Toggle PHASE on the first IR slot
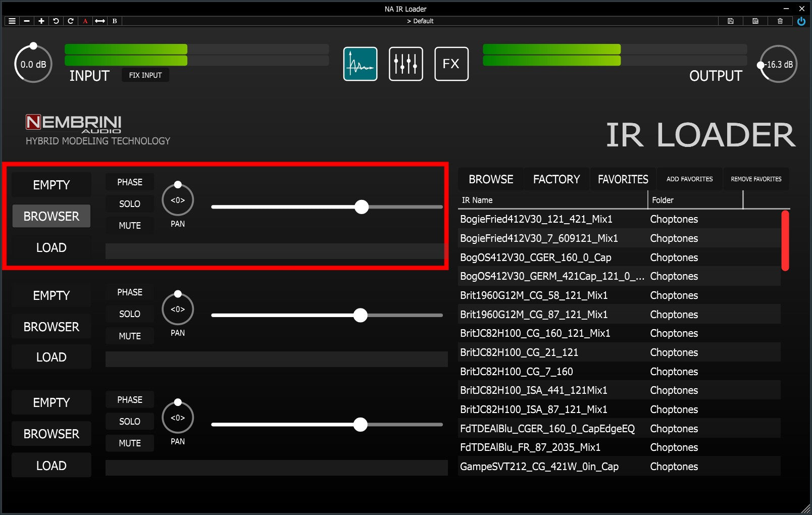This screenshot has width=812, height=515. pyautogui.click(x=130, y=182)
